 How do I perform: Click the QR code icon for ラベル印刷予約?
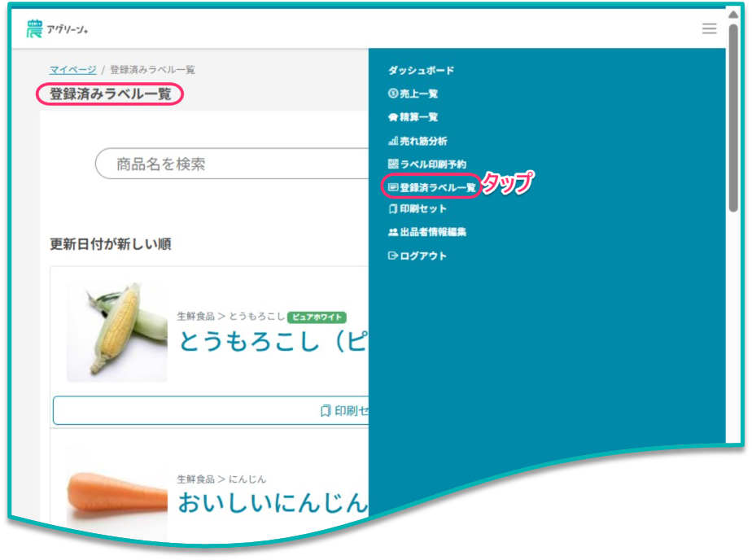[393, 164]
